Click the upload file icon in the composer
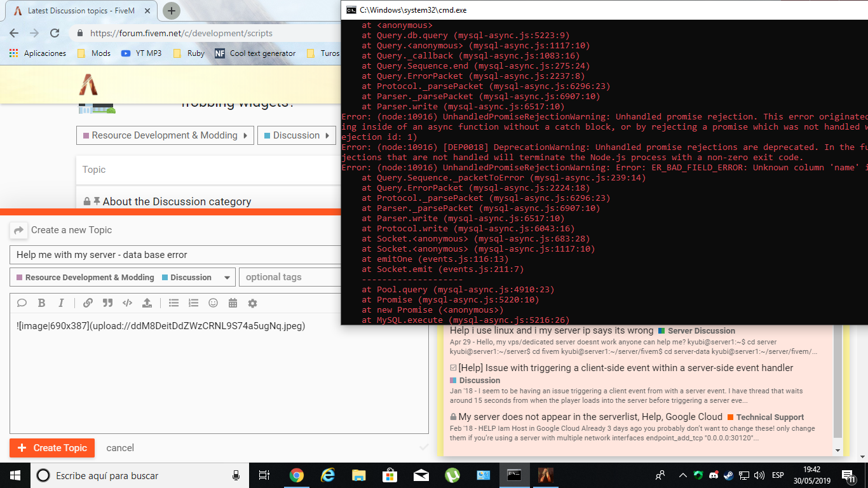This screenshot has height=488, width=868. click(147, 303)
